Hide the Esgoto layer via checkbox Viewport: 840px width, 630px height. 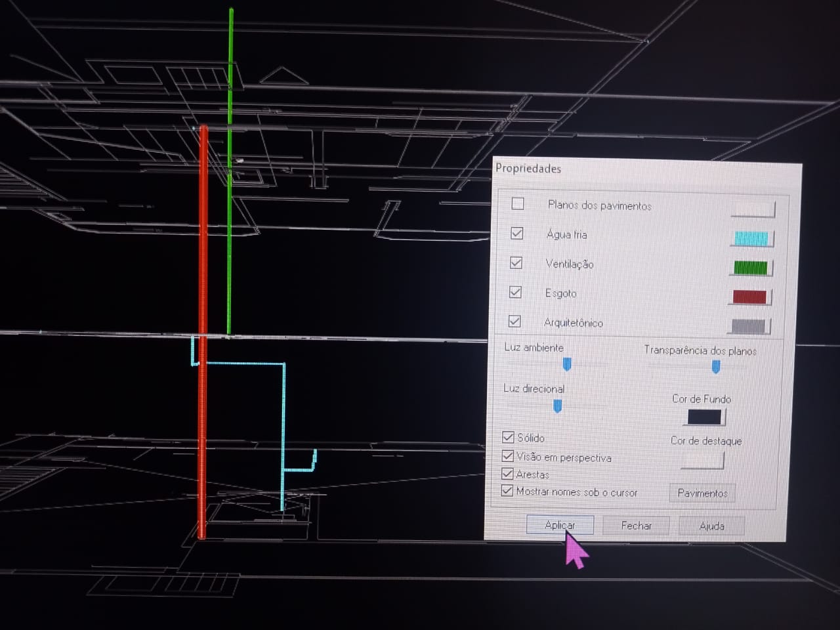click(x=516, y=292)
